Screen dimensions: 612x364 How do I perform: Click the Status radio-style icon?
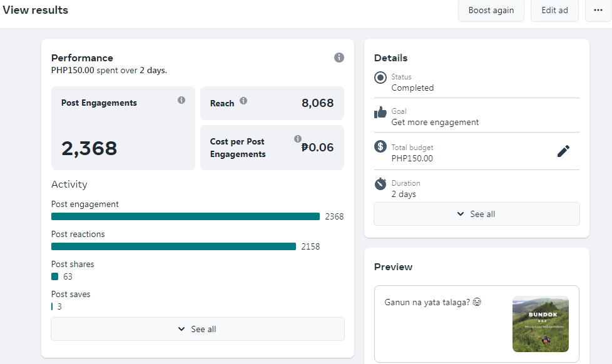380,78
